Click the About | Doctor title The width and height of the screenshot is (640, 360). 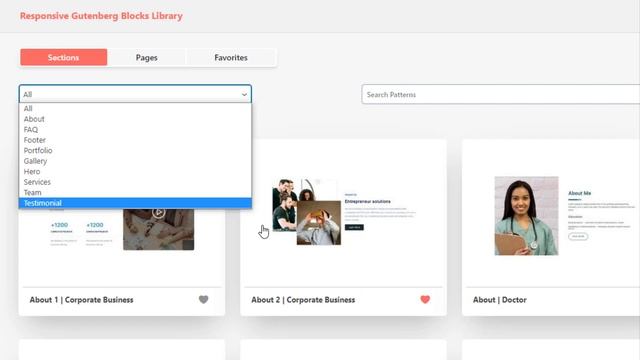[x=500, y=300]
